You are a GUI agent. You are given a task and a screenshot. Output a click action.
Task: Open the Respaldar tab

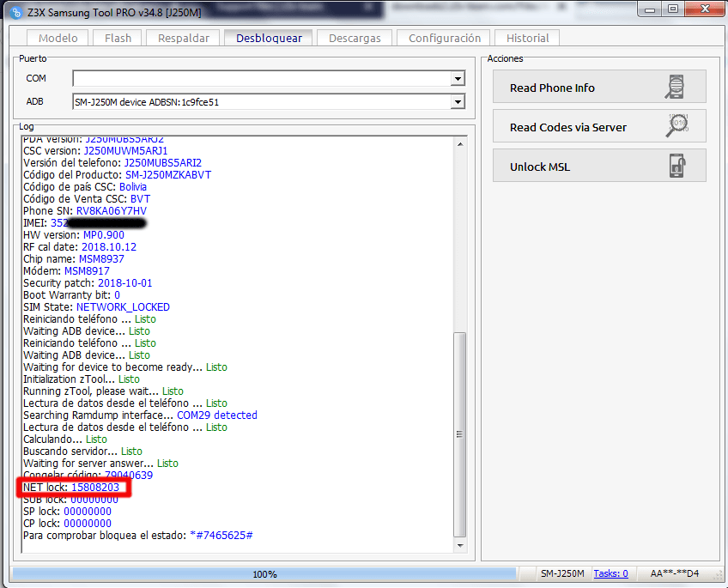coord(184,38)
